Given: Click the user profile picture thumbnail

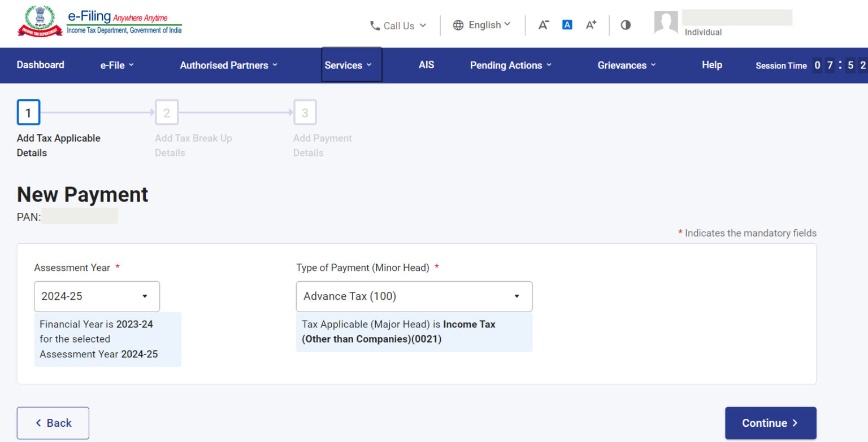Looking at the screenshot, I should coord(666,23).
